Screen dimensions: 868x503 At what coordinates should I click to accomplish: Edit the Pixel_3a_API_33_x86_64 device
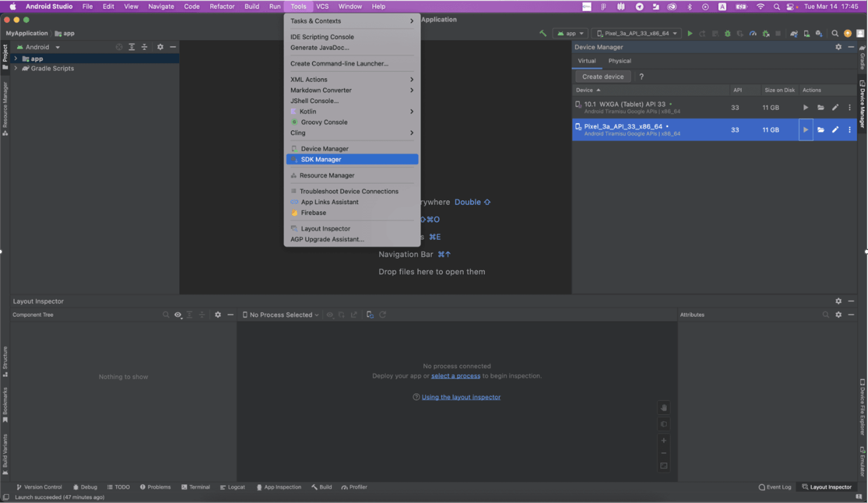(x=835, y=130)
